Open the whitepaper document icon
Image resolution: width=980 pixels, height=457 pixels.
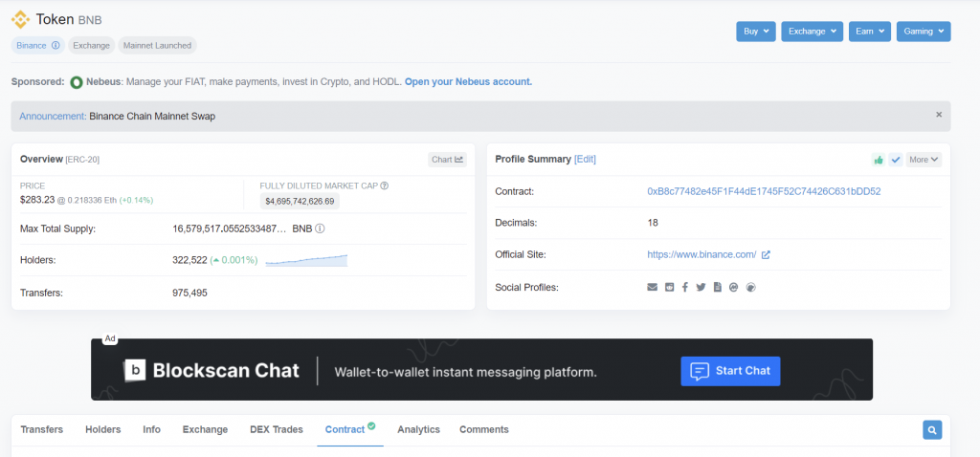pyautogui.click(x=717, y=287)
